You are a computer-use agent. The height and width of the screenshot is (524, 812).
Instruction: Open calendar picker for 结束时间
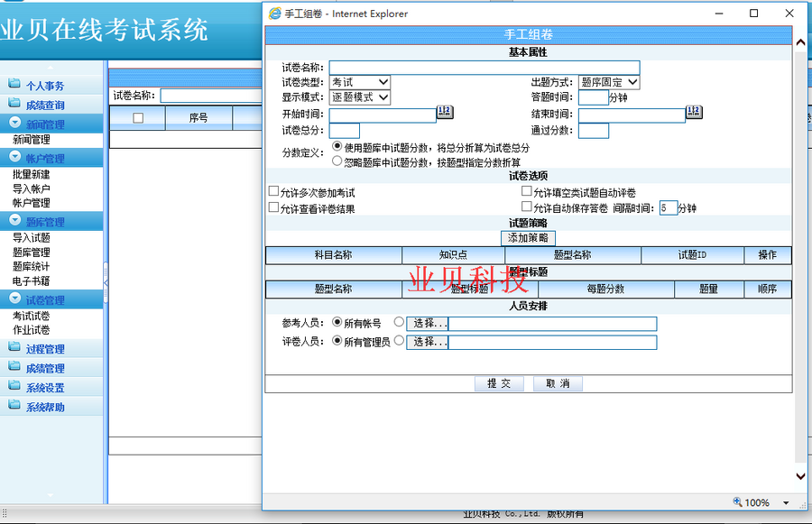pos(694,113)
